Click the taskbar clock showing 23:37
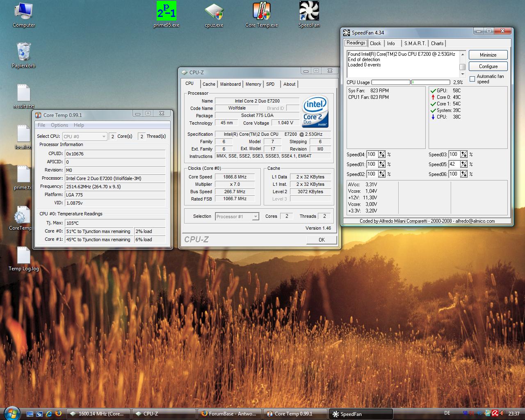This screenshot has height=420, width=525. click(514, 414)
